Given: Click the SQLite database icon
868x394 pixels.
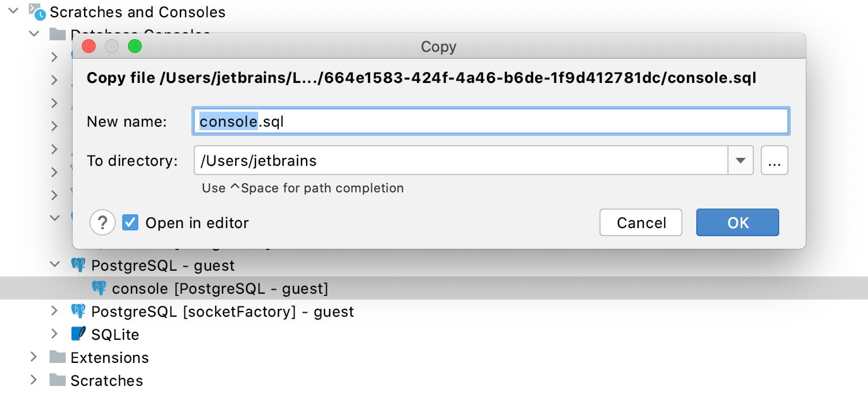Looking at the screenshot, I should (x=80, y=334).
